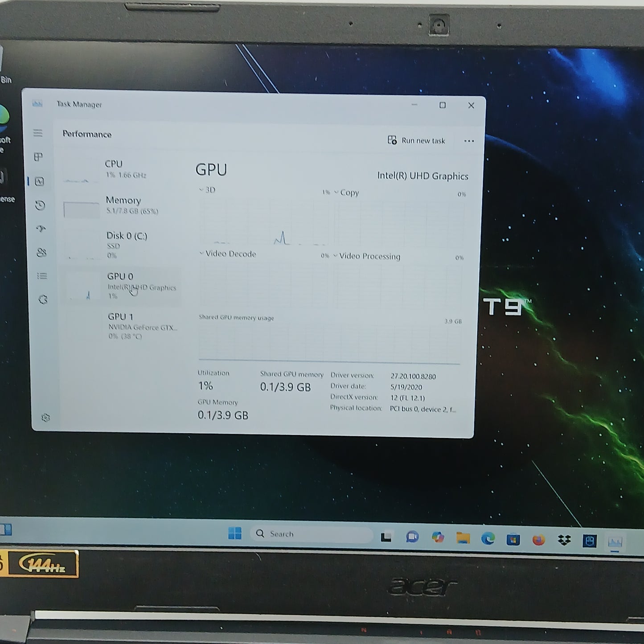Open the three-dot more options menu
This screenshot has width=644, height=644.
pyautogui.click(x=469, y=141)
